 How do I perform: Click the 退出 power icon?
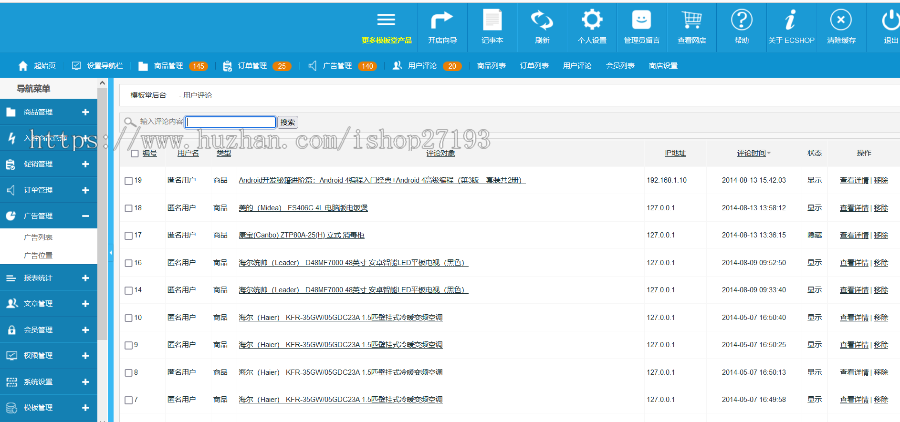(891, 20)
